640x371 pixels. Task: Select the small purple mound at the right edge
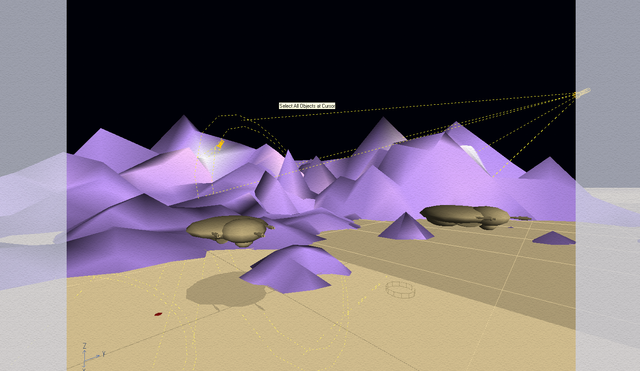(x=554, y=238)
